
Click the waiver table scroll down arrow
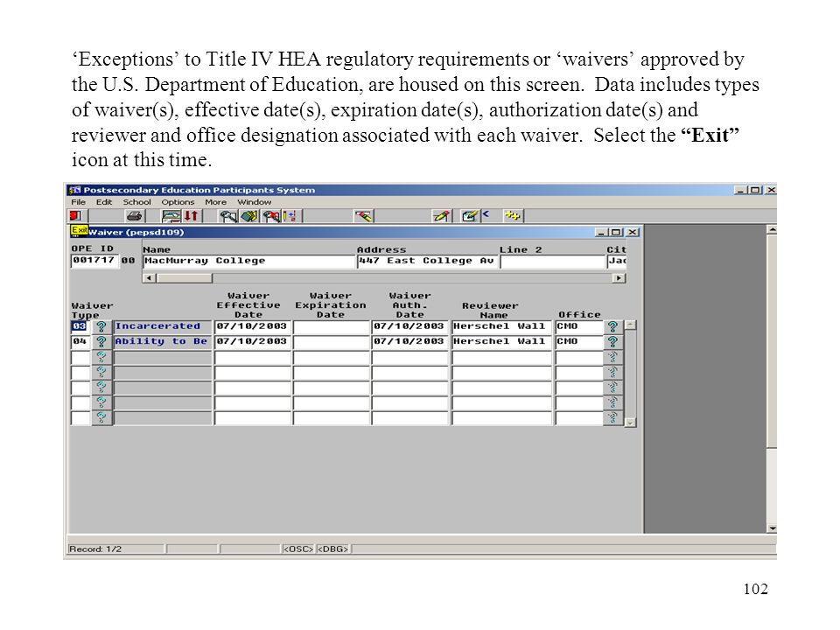pyautogui.click(x=631, y=422)
